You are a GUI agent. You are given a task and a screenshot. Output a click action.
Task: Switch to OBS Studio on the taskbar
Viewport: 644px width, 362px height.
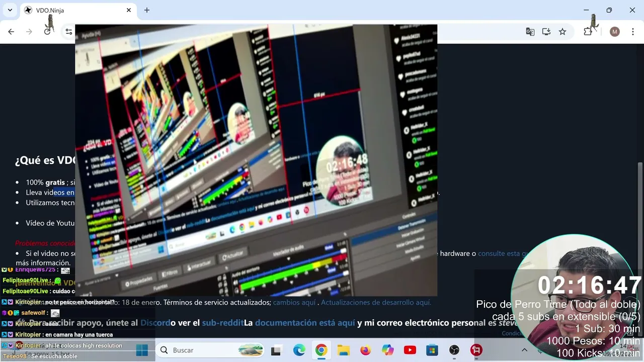pyautogui.click(x=454, y=350)
